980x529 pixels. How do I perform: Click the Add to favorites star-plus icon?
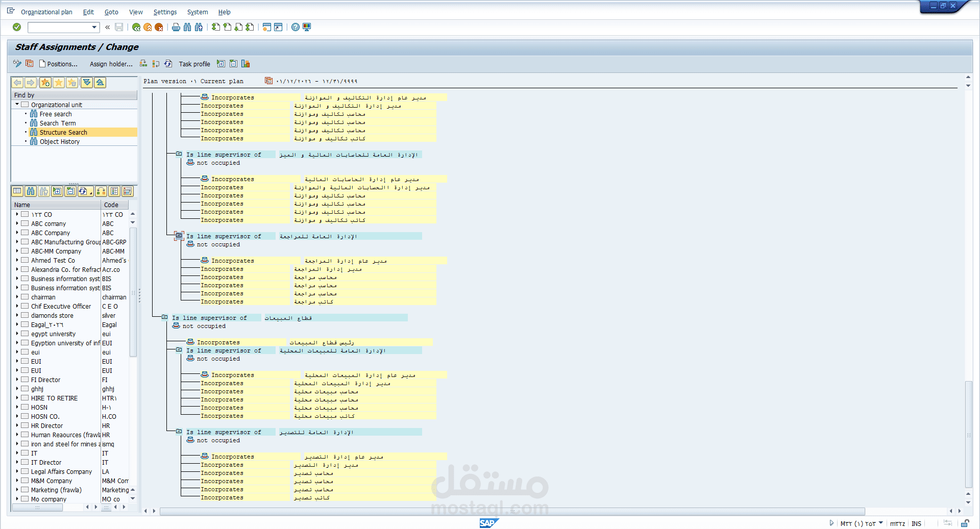pos(45,83)
